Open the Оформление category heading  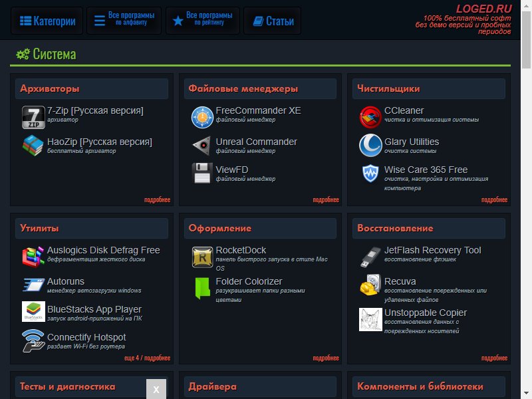[220, 228]
